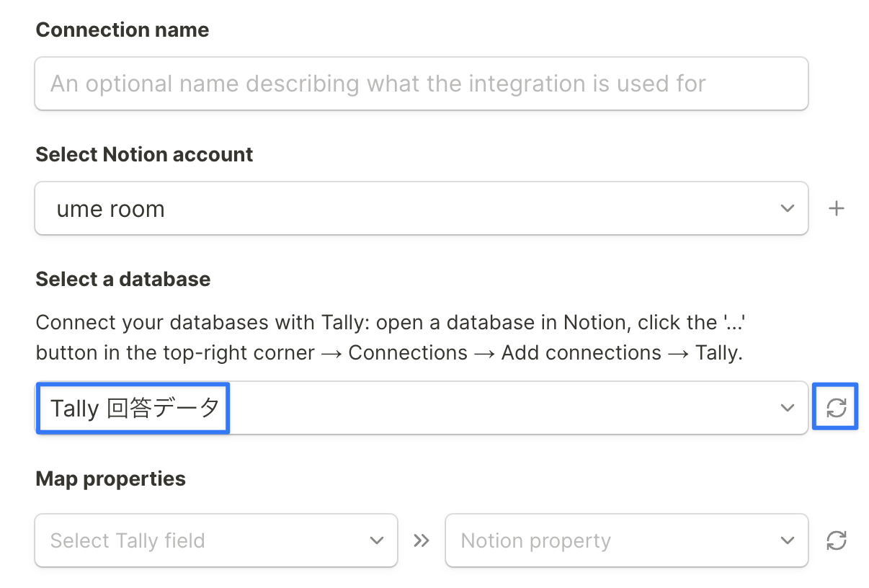
Task: Open the Select a database dropdown
Action: tap(422, 408)
